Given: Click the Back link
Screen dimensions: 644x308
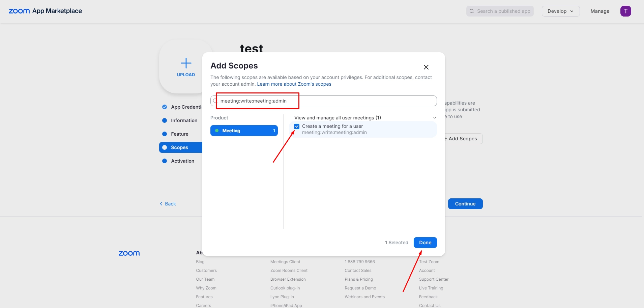Looking at the screenshot, I should coord(168,204).
